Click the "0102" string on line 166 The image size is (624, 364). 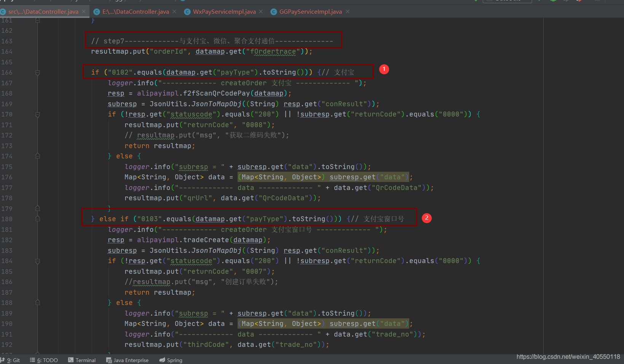click(x=120, y=72)
